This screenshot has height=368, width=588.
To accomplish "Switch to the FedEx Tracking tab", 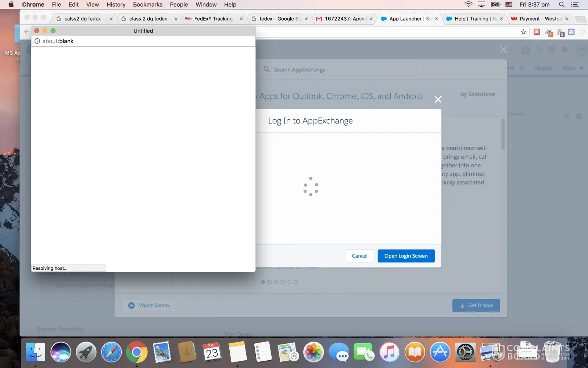I will (215, 19).
